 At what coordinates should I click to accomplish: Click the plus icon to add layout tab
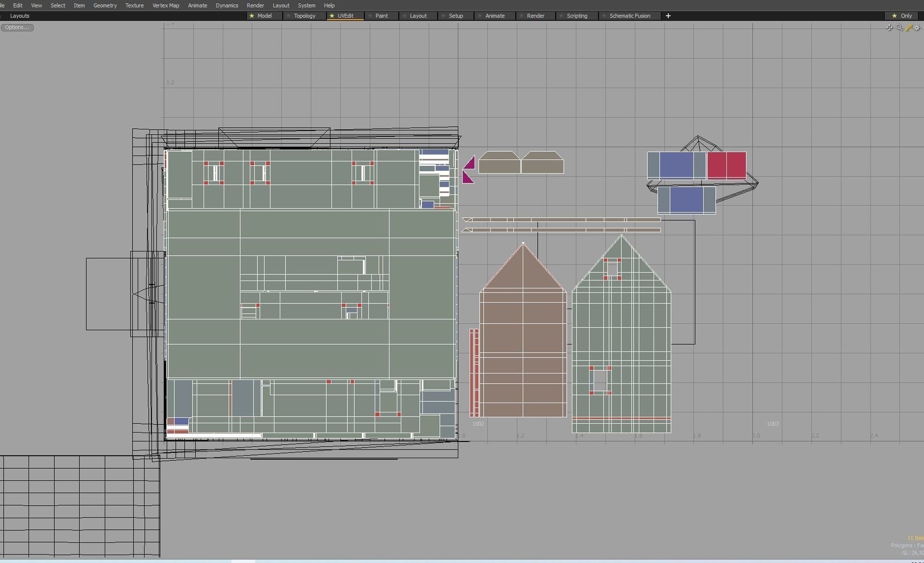(668, 15)
